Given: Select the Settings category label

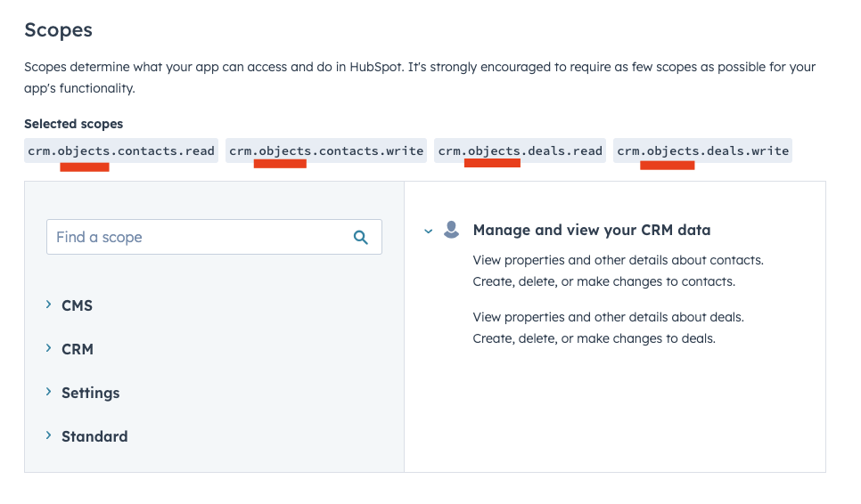Looking at the screenshot, I should pyautogui.click(x=91, y=394).
